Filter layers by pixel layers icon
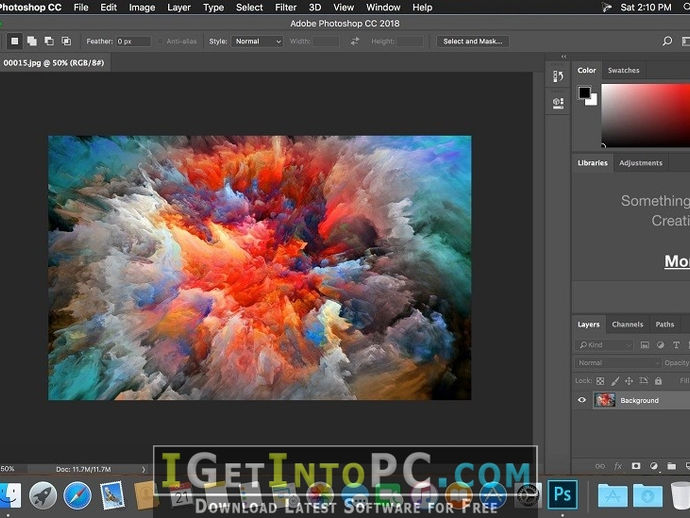 [645, 345]
